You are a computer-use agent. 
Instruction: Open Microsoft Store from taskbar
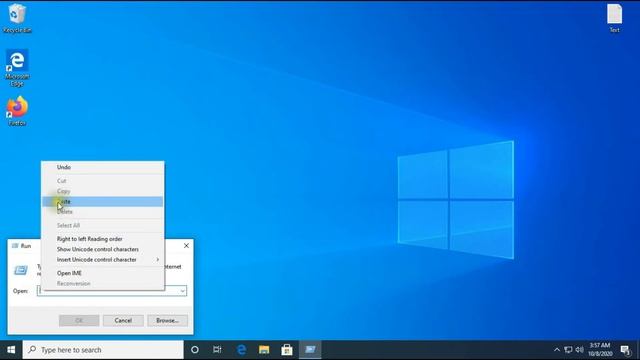[x=287, y=350]
